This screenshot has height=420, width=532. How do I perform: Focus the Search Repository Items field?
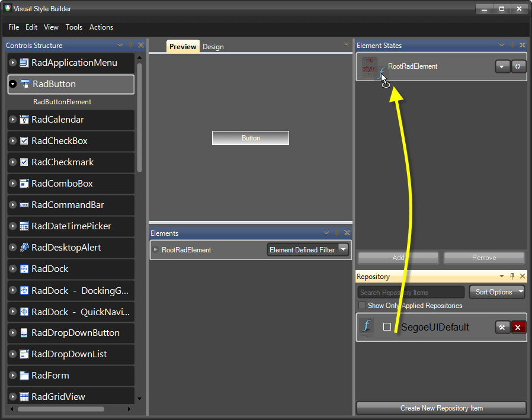tap(411, 292)
